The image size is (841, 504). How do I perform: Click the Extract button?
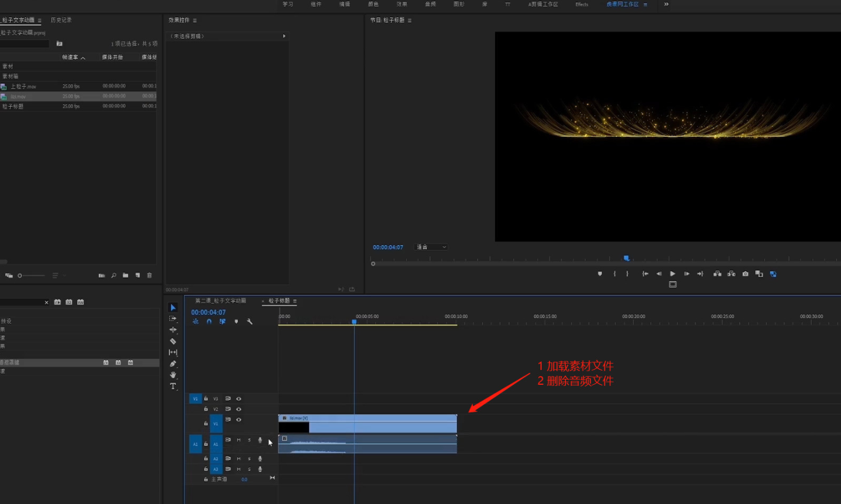731,274
